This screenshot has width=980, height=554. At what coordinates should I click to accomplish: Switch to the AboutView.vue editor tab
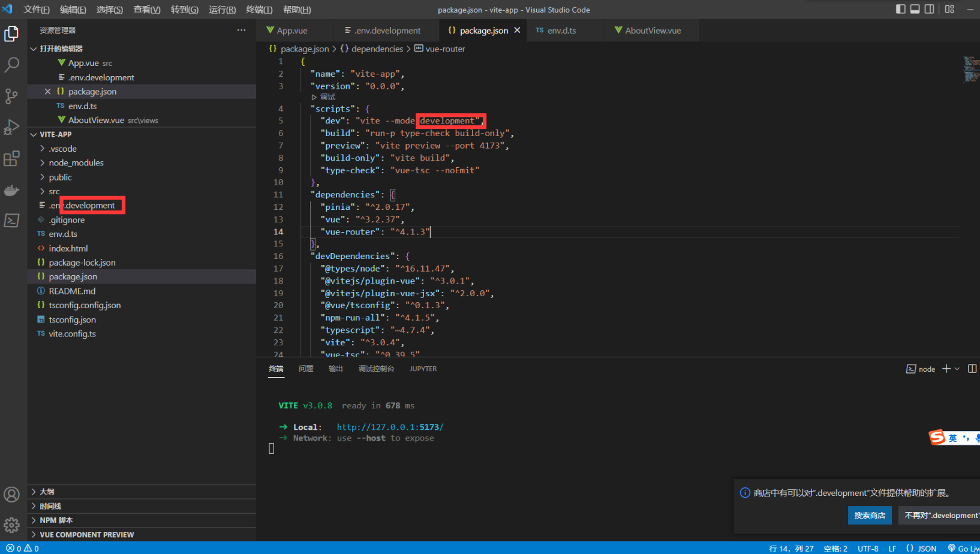[653, 31]
